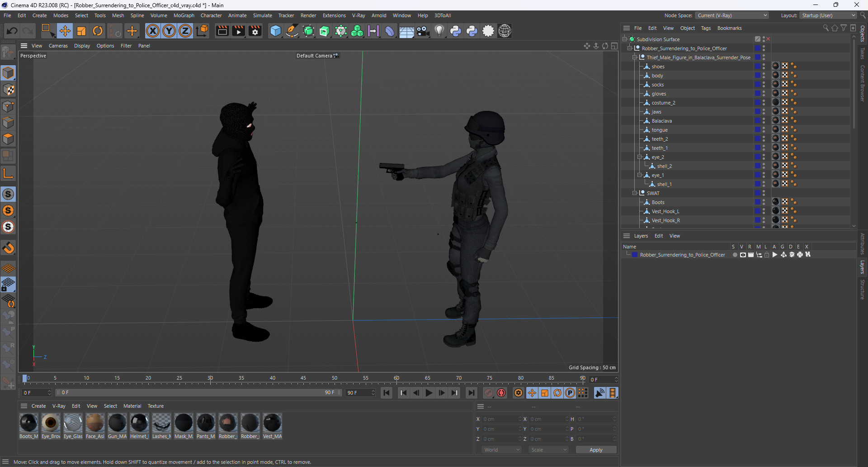Toggle X axis lock
Image resolution: width=868 pixels, height=467 pixels.
153,31
